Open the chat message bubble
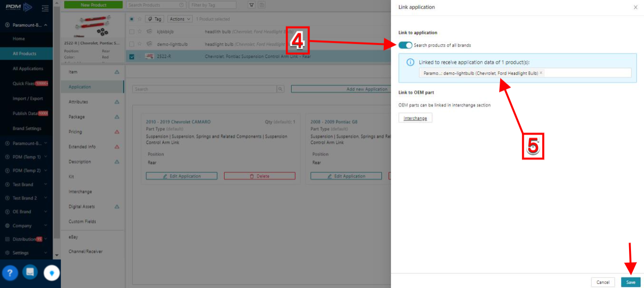644x288 pixels. (x=30, y=272)
